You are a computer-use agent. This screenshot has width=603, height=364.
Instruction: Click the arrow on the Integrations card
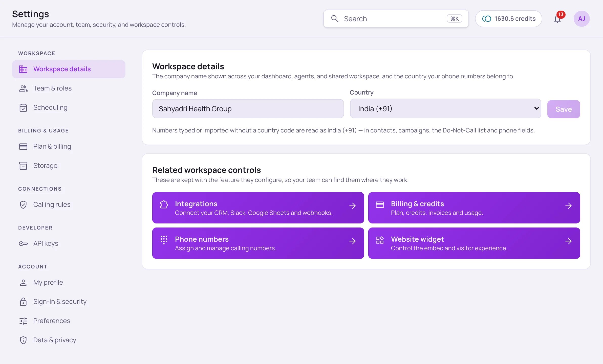(352, 206)
